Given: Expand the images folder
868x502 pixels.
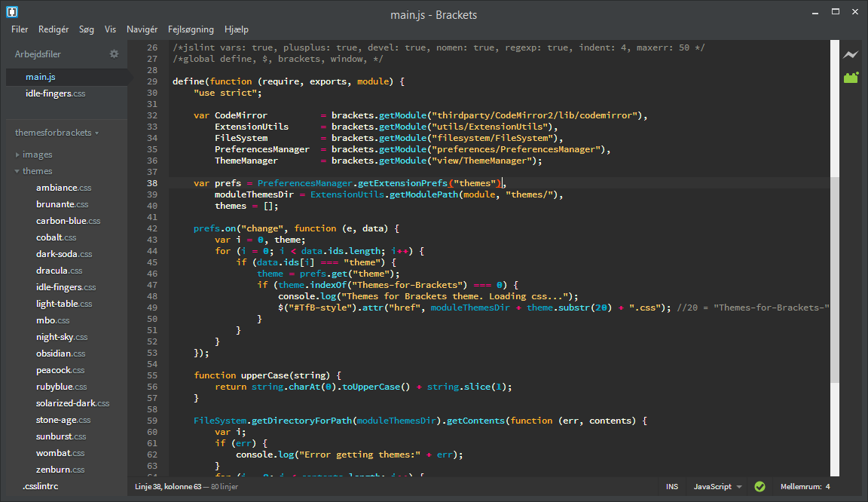Looking at the screenshot, I should 37,155.
